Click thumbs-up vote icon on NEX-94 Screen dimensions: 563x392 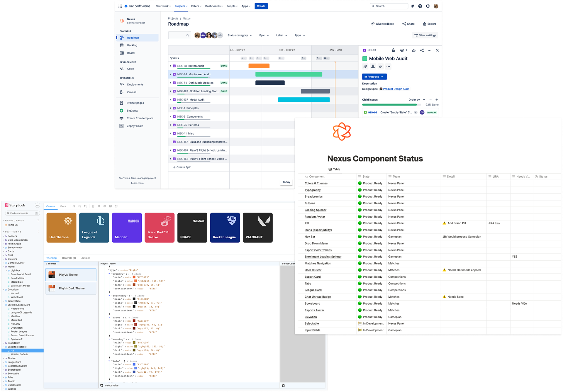414,50
